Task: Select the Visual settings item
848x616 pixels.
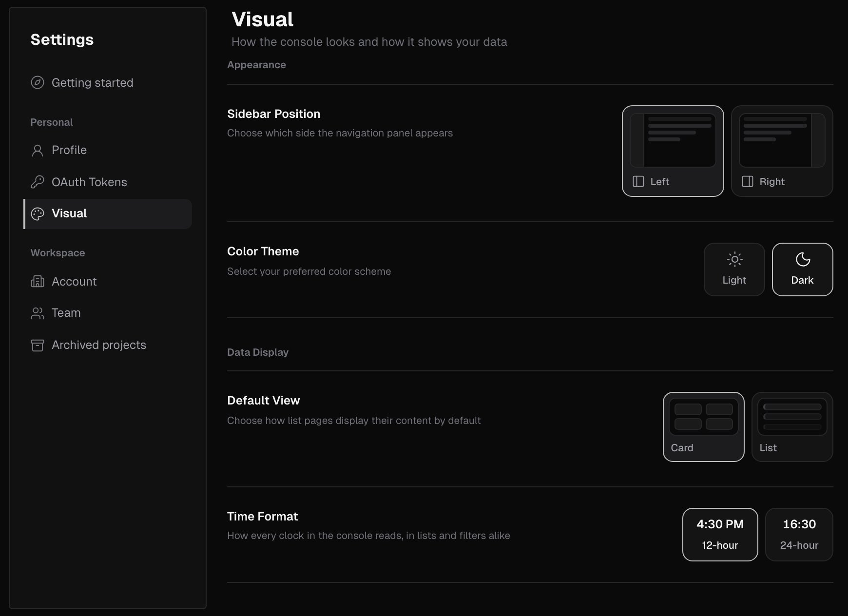Action: [108, 213]
